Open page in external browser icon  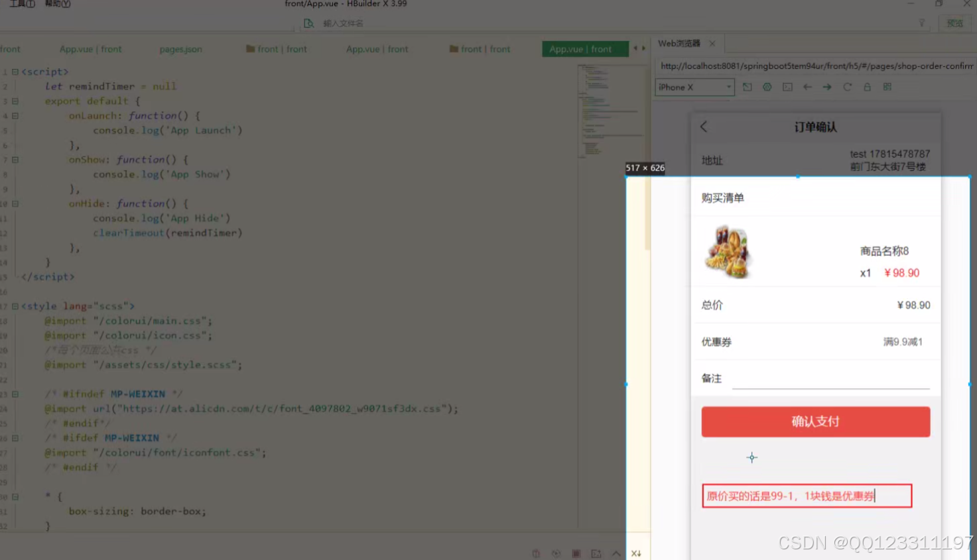(x=747, y=86)
